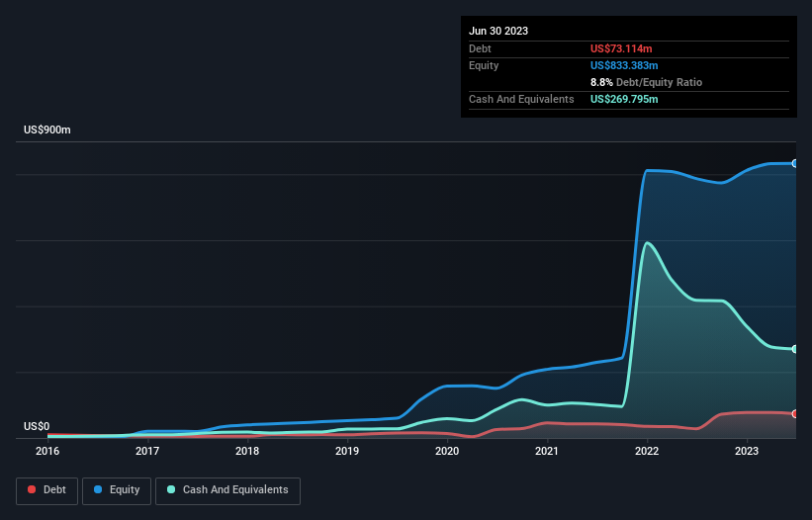The height and width of the screenshot is (520, 812).
Task: Click the US$73.114m debt value
Action: tap(621, 48)
